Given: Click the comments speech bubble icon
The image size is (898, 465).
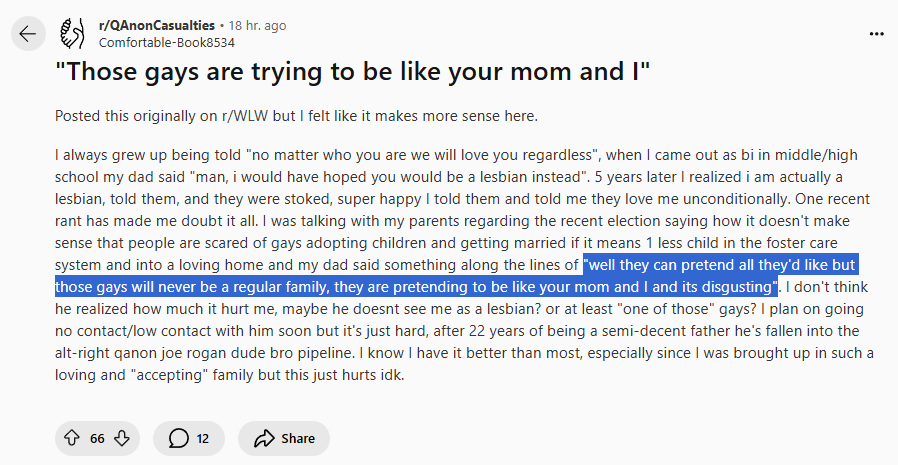Looking at the screenshot, I should pyautogui.click(x=178, y=438).
